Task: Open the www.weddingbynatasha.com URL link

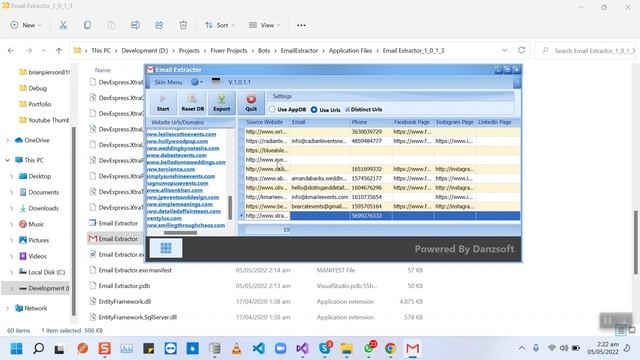Action: tap(183, 148)
